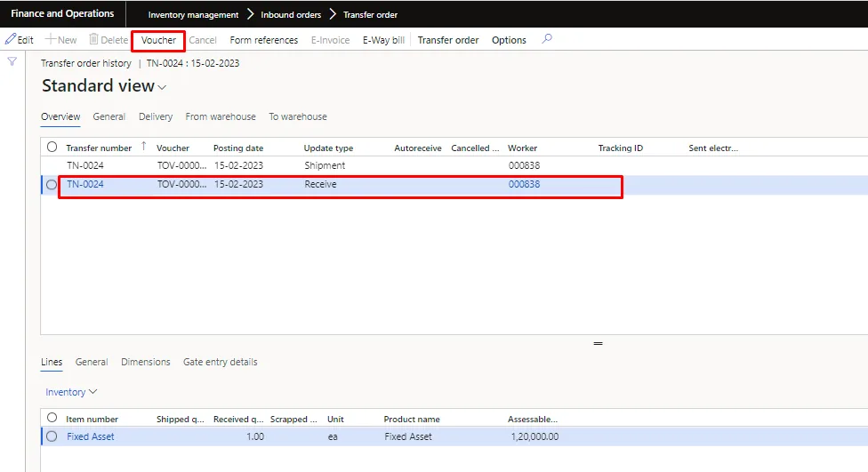The height and width of the screenshot is (472, 868).
Task: Go to Inbound orders breadcrumb
Action: (x=291, y=15)
